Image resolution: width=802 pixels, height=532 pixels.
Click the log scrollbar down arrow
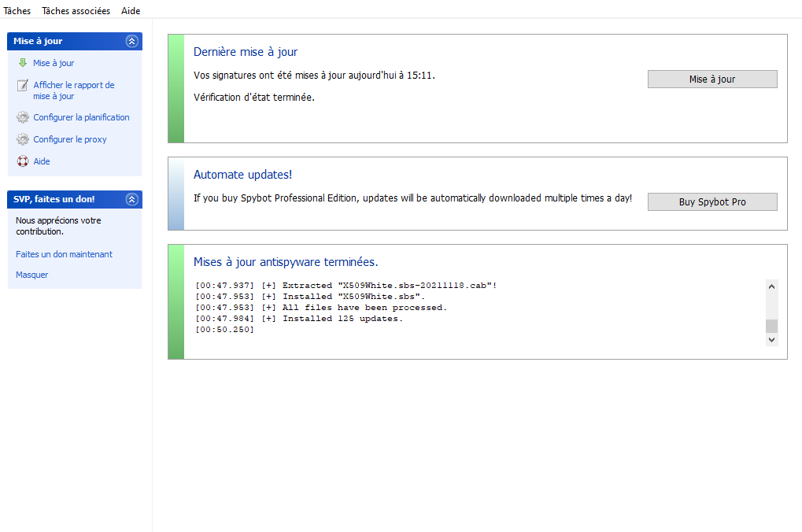coord(772,340)
